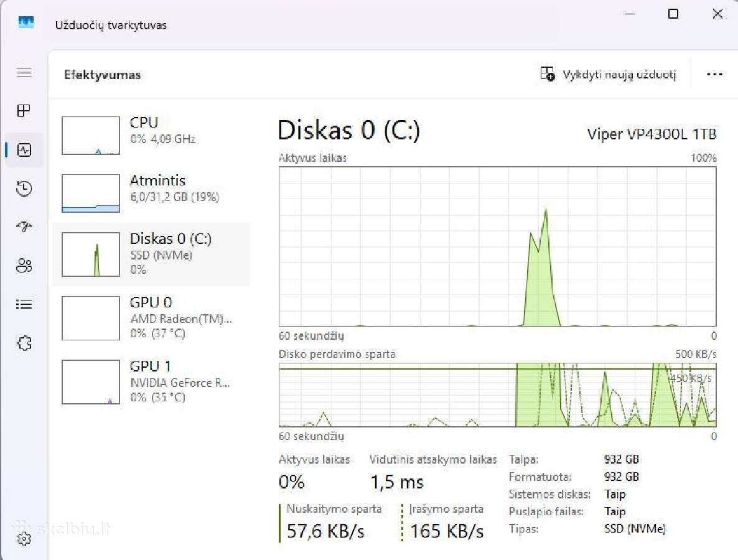Screen dimensions: 738x560
Task: Select the Atmintis memory item
Action: [151, 194]
